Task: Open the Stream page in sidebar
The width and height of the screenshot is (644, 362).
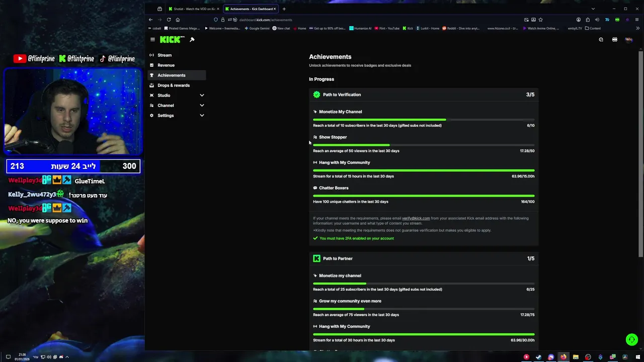Action: pos(177,55)
